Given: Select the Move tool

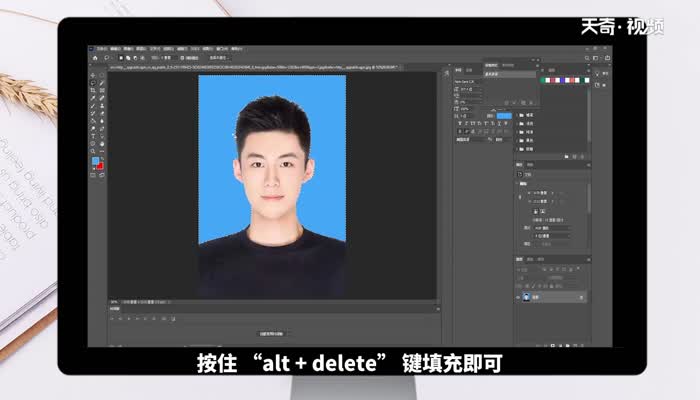Looking at the screenshot, I should pos(93,75).
